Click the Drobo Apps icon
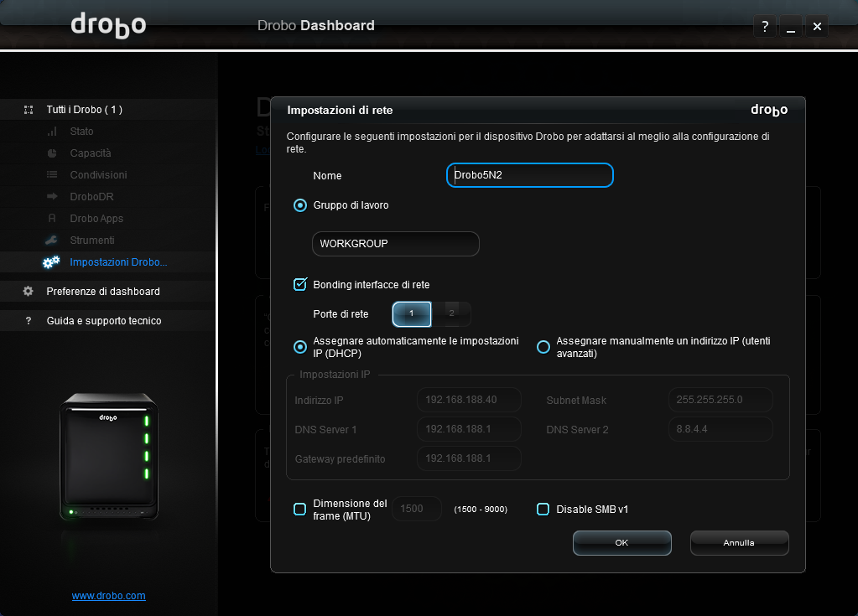This screenshot has height=616, width=858. point(52,219)
